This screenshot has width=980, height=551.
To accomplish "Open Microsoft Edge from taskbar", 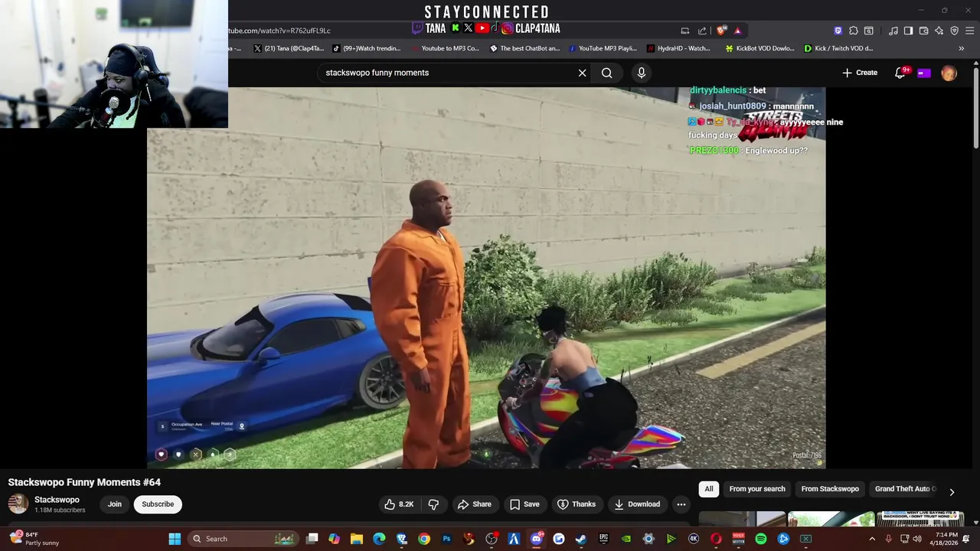I will click(x=379, y=539).
